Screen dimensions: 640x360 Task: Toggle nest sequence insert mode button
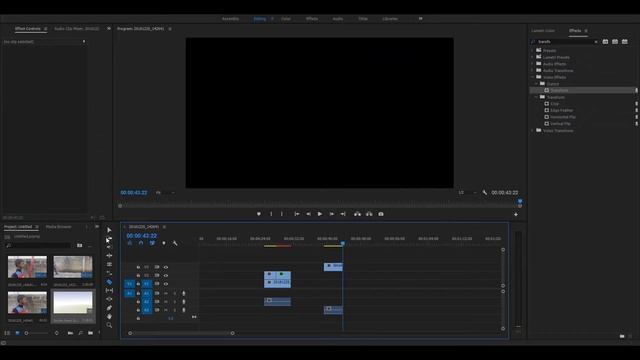click(x=130, y=243)
